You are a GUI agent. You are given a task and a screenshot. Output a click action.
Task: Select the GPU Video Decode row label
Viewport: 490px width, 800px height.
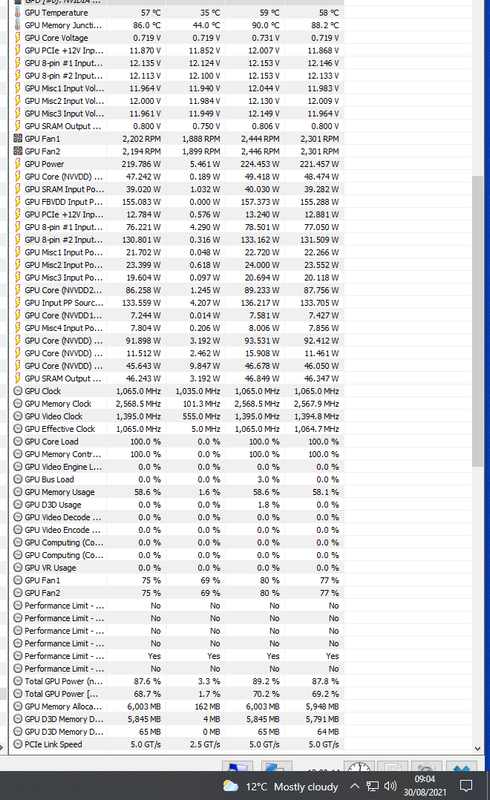tap(63, 517)
